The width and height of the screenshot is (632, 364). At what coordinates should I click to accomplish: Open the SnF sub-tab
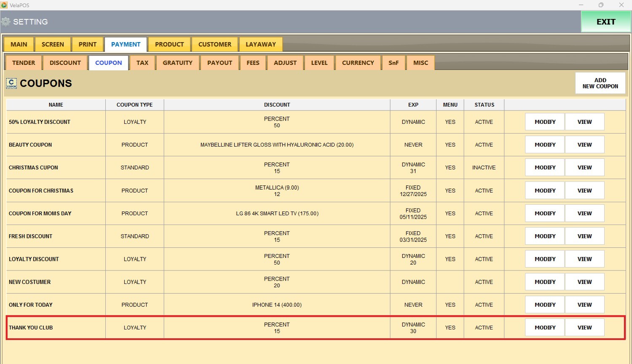393,63
